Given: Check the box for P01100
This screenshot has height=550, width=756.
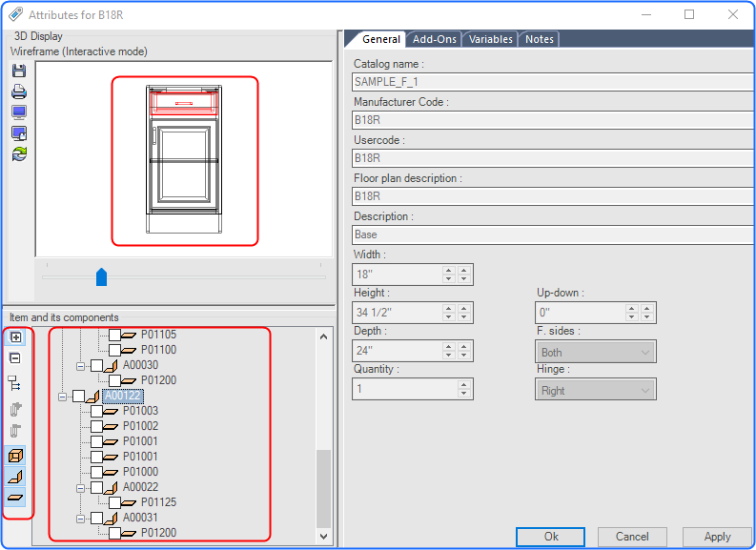Looking at the screenshot, I should click(114, 350).
